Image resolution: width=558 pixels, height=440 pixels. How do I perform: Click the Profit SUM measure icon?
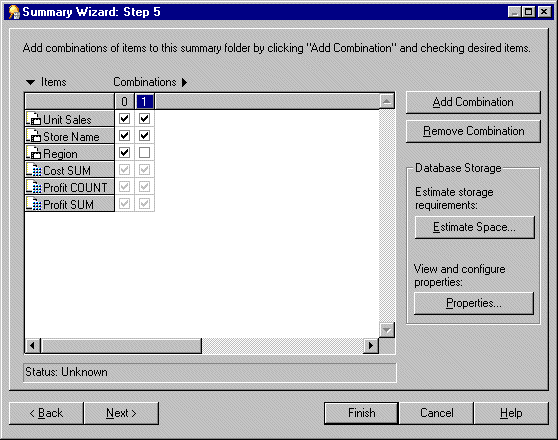[x=34, y=204]
